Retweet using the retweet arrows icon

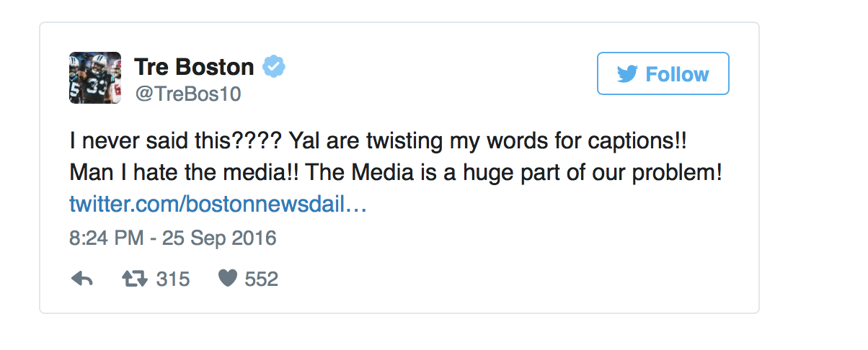point(133,279)
